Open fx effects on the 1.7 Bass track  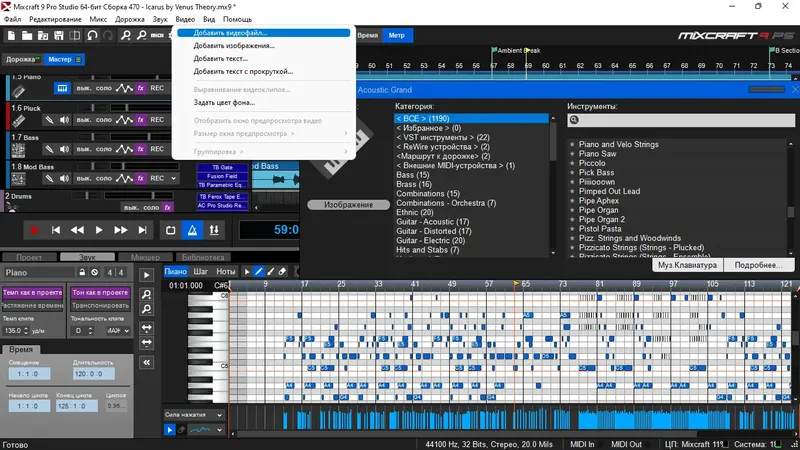pyautogui.click(x=140, y=149)
